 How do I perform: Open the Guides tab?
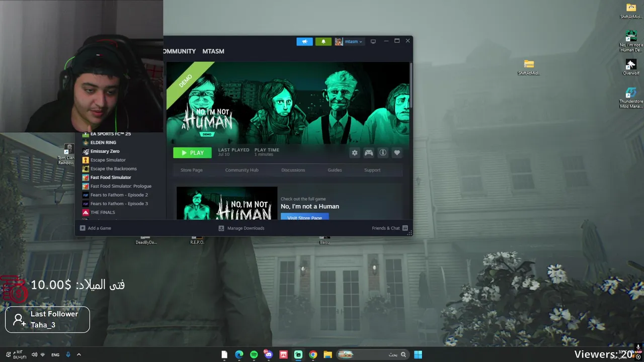coord(335,170)
